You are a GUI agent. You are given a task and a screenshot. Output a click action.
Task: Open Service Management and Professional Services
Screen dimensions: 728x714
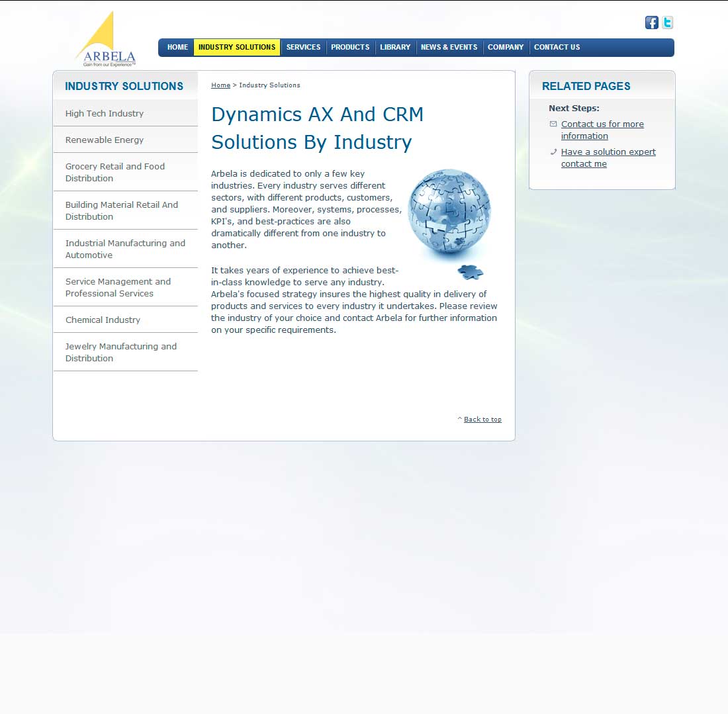[125, 287]
